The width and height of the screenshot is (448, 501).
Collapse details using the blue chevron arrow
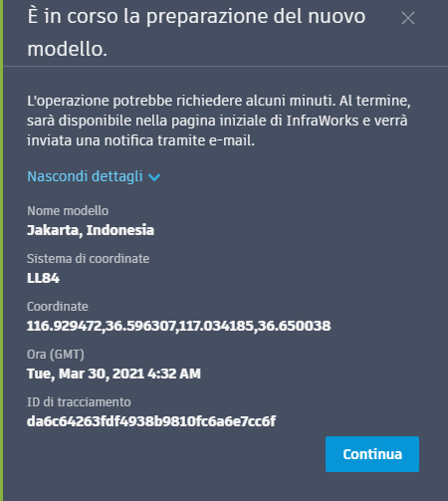pyautogui.click(x=154, y=177)
